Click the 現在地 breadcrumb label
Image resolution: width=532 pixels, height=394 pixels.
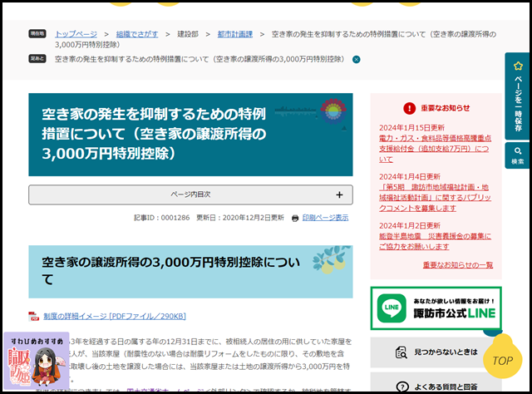pyautogui.click(x=37, y=33)
